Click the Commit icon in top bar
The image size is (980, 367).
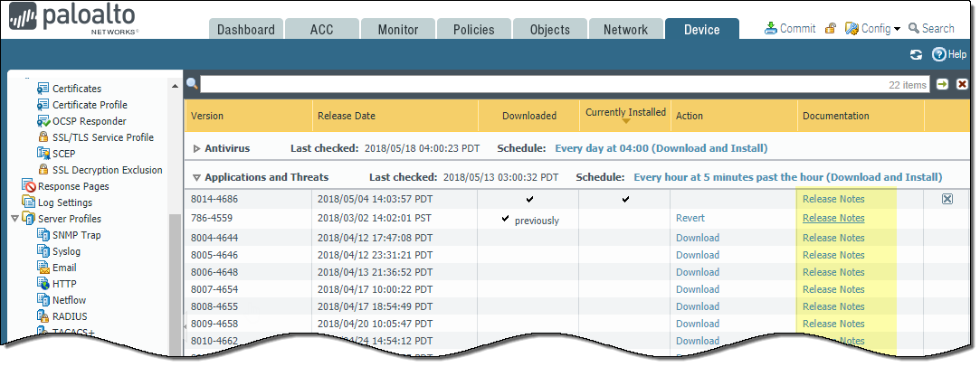click(771, 29)
